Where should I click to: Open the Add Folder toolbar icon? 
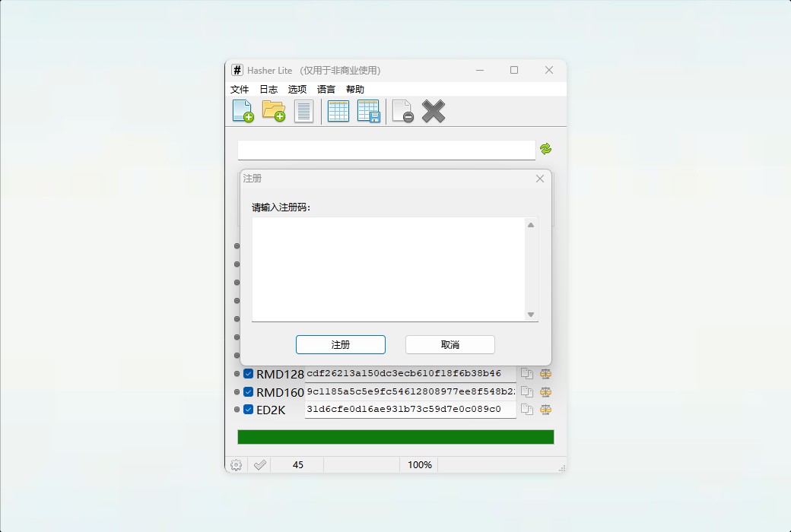[273, 110]
